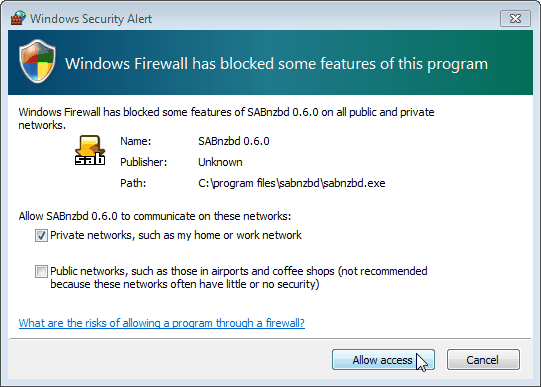Click the Cancel button
This screenshot has width=541, height=387.
(483, 360)
